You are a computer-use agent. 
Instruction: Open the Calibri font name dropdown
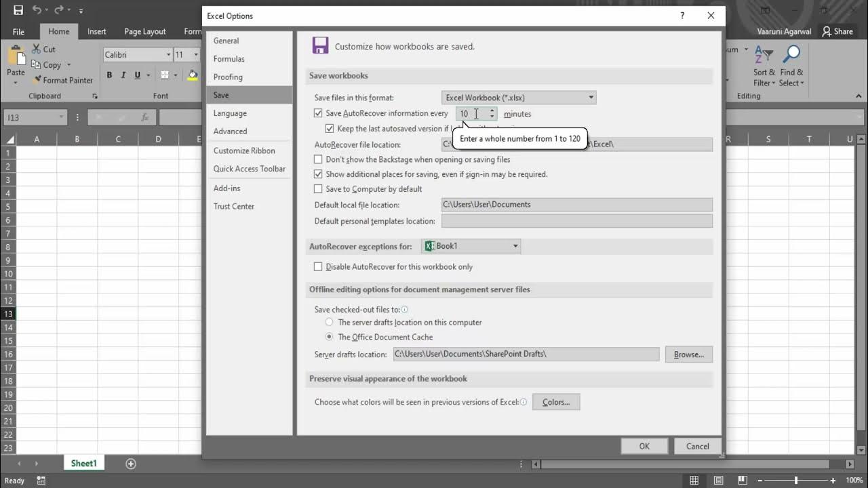coord(168,55)
